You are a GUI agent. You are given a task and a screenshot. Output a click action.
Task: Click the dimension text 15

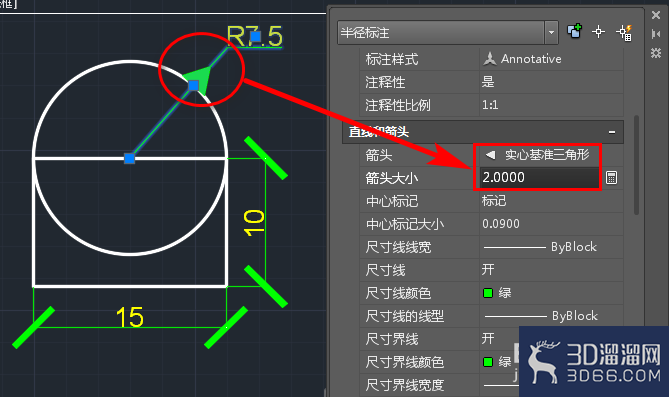[130, 317]
